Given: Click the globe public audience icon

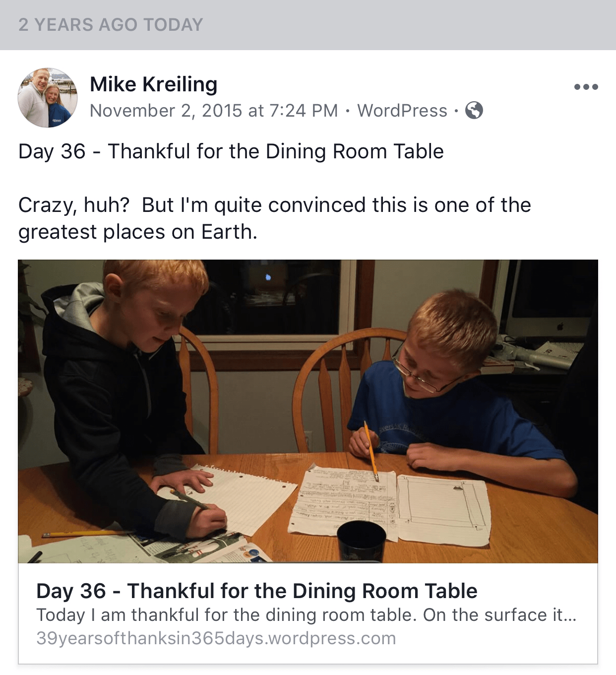Looking at the screenshot, I should (x=474, y=110).
